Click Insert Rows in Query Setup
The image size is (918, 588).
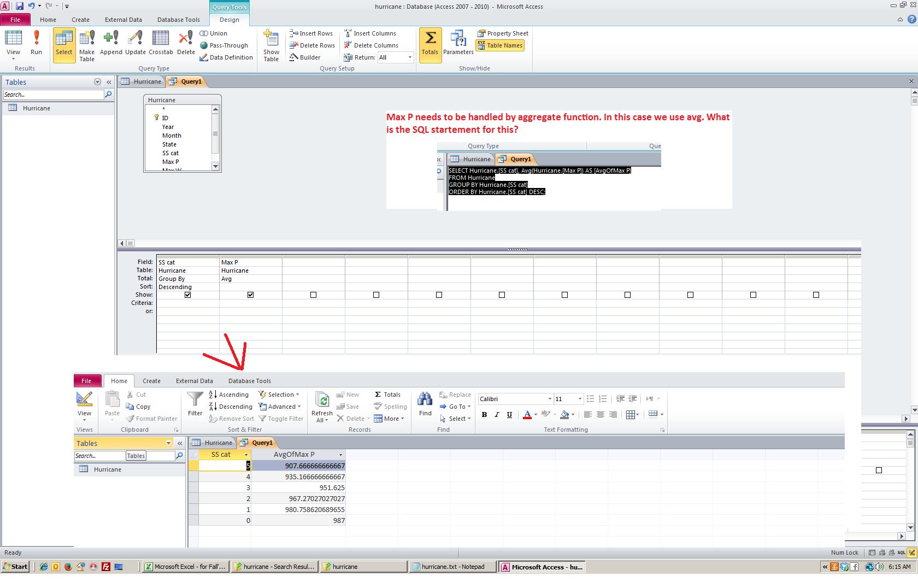pos(311,33)
